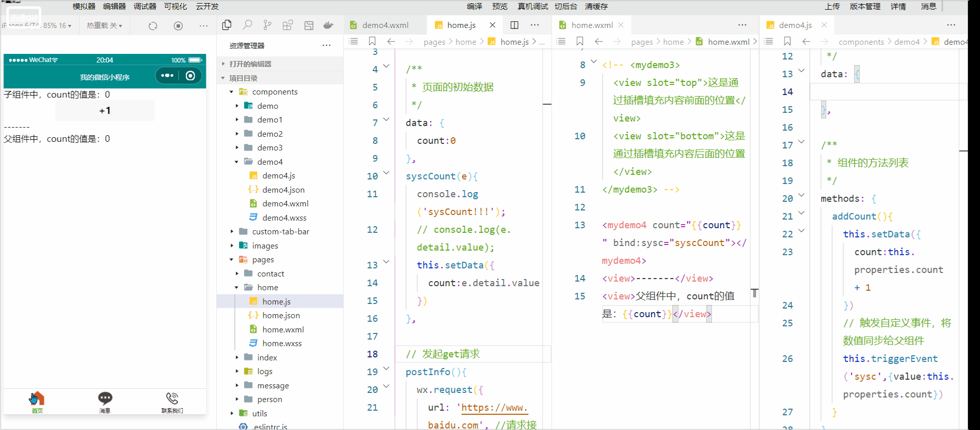
Task: Toggle the 编辑器 editor panel
Action: (x=114, y=6)
